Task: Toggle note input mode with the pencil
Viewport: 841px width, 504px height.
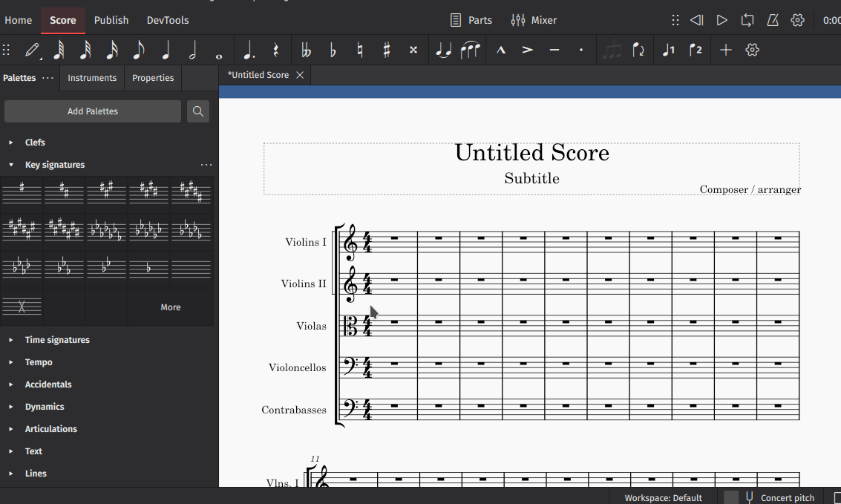Action: pyautogui.click(x=31, y=50)
